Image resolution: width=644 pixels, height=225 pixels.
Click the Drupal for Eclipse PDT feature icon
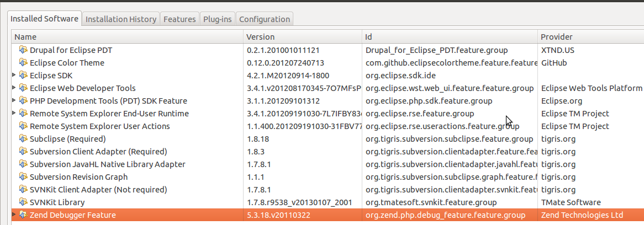coord(23,50)
